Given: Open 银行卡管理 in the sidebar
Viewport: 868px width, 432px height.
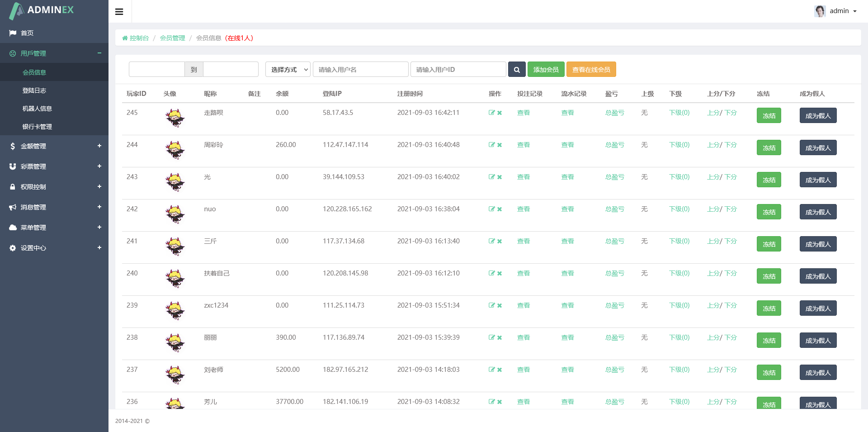Looking at the screenshot, I should click(x=37, y=127).
